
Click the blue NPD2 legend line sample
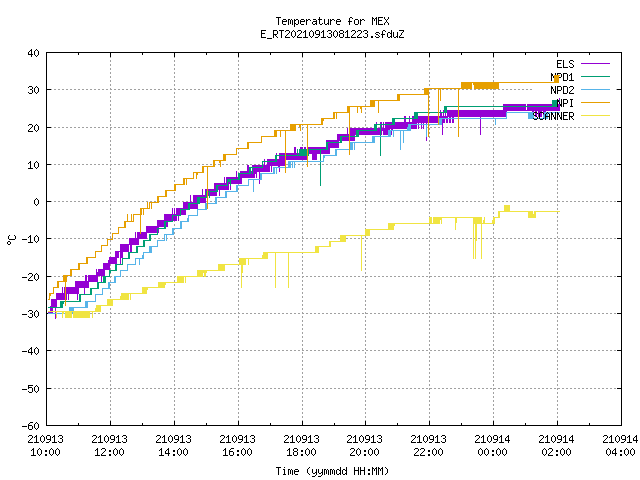pos(595,89)
